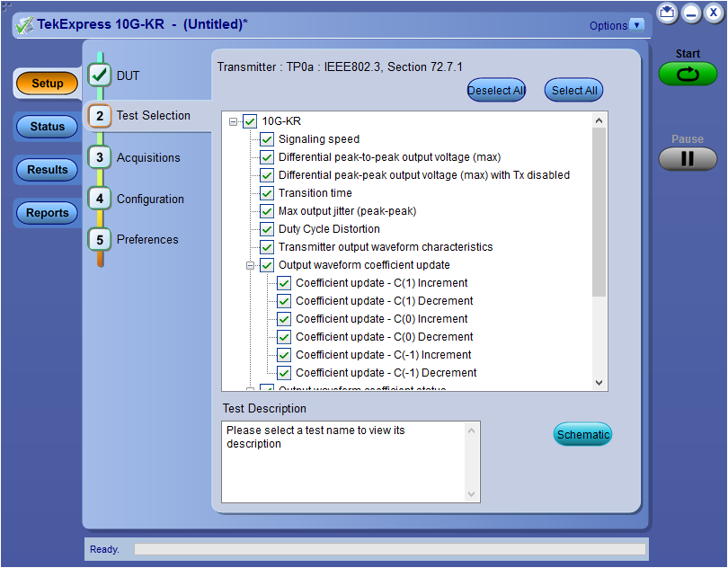Image resolution: width=728 pixels, height=568 pixels.
Task: Click the Schematic button
Action: (x=582, y=435)
